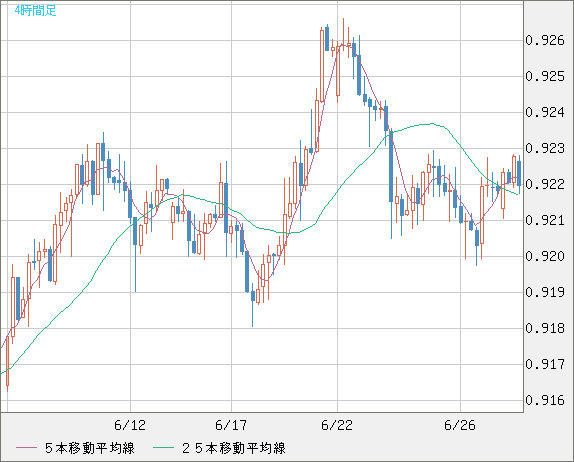Click the 0.917 price axis label

coord(545,364)
